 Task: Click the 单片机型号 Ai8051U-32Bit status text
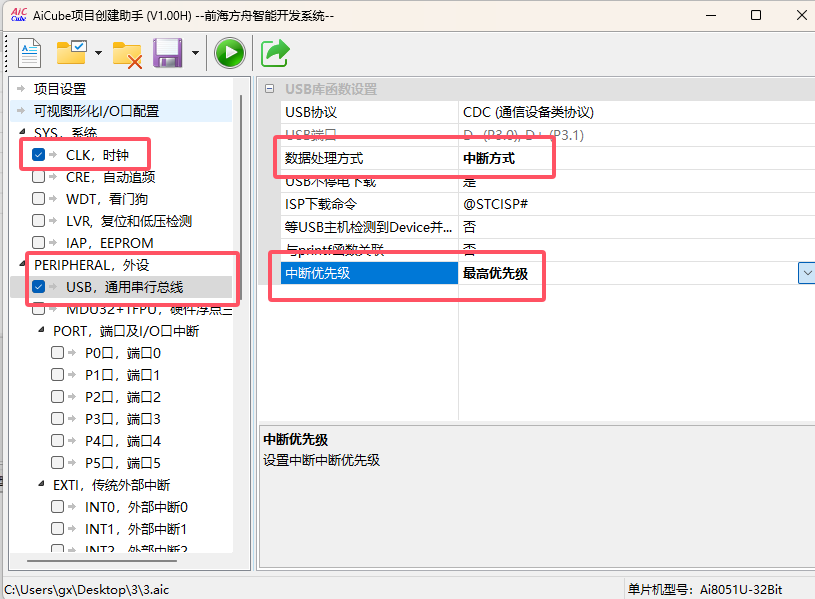(705, 589)
